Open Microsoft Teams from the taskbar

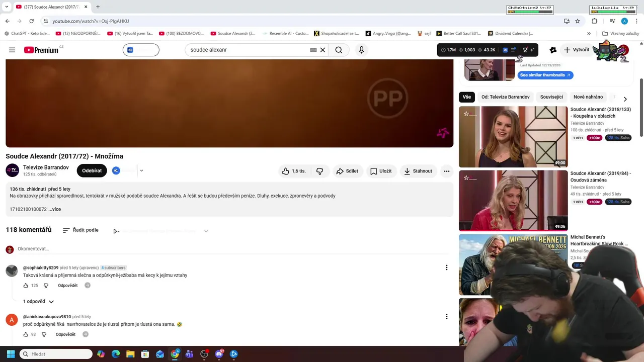pos(189,354)
